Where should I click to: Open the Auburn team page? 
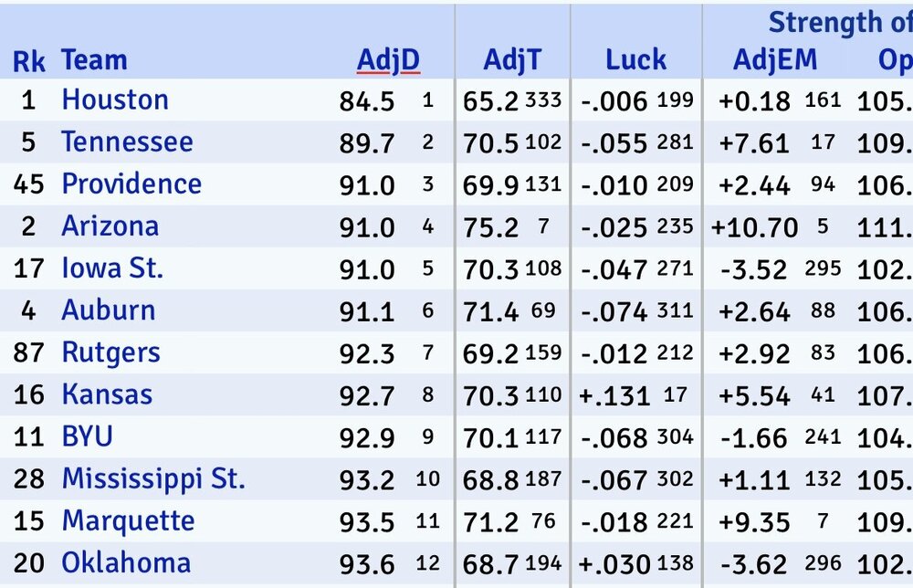108,310
